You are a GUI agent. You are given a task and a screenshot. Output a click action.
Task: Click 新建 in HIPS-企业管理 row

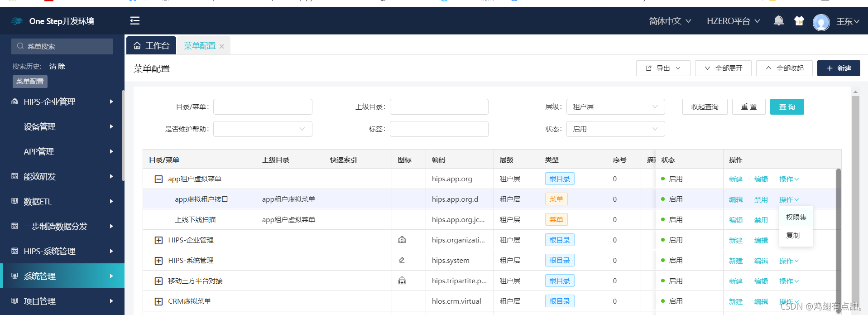(736, 240)
